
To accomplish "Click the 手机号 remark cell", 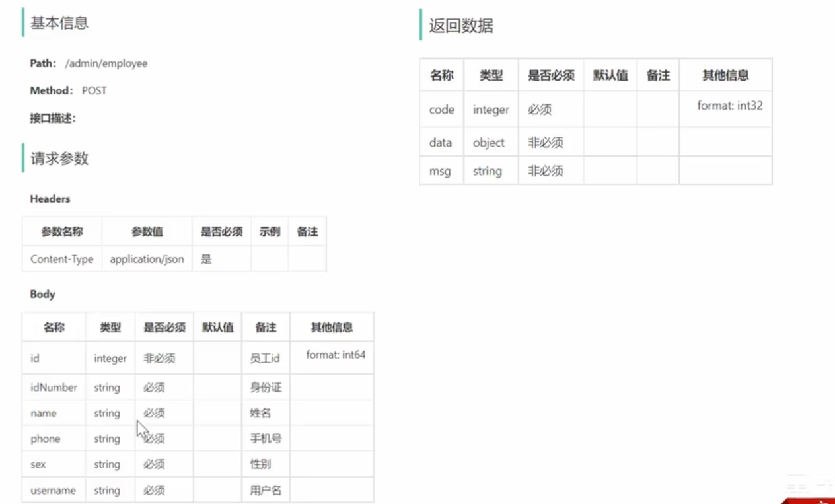I will click(266, 439).
